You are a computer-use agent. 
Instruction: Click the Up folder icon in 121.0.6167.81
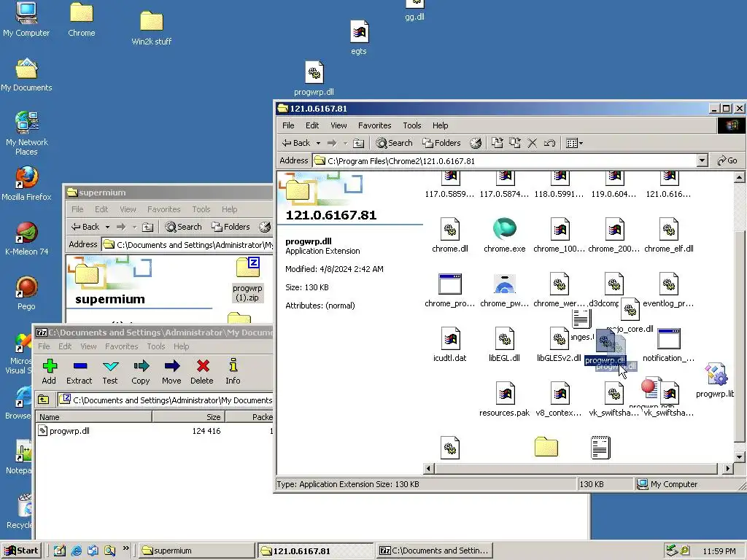359,143
